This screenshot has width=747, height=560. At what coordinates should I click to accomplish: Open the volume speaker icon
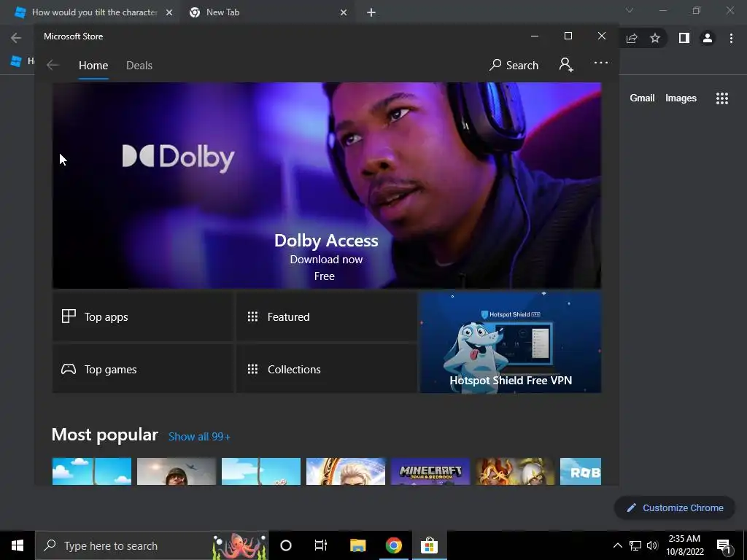point(652,545)
